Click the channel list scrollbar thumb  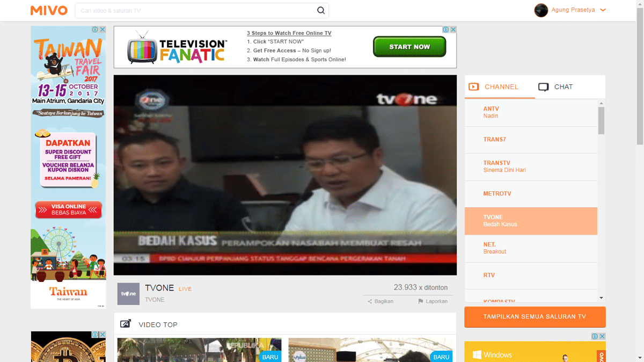[601, 120]
